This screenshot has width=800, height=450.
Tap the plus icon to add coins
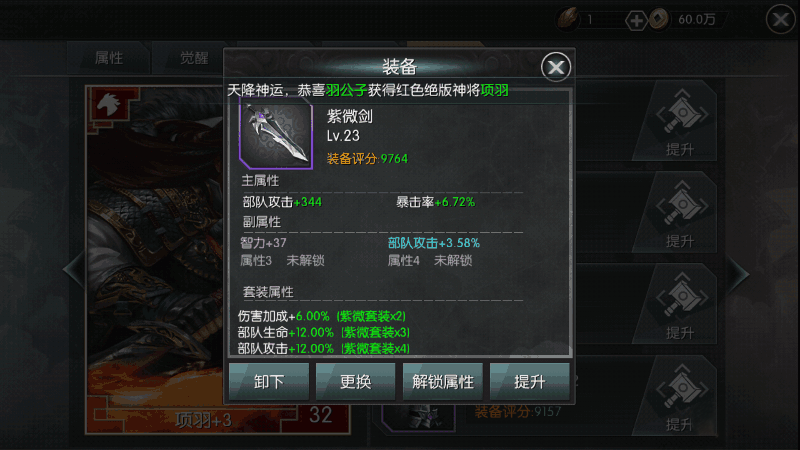[x=636, y=20]
